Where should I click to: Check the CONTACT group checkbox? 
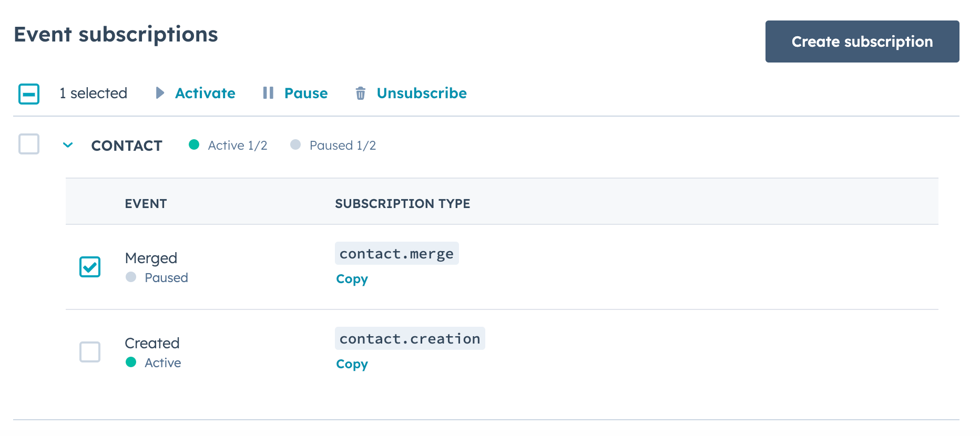29,144
